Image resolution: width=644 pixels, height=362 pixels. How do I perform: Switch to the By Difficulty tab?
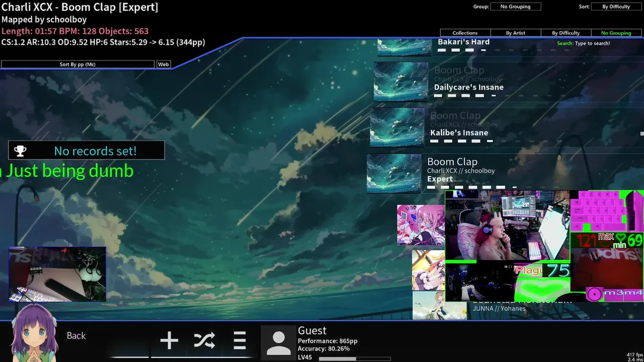pos(566,33)
